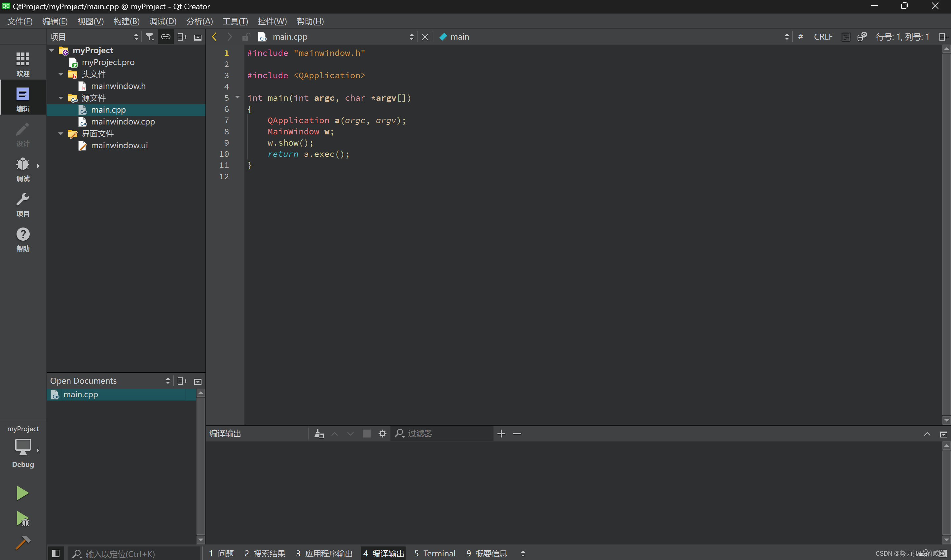Change CRLF line endings
This screenshot has width=951, height=560.
[x=823, y=37]
